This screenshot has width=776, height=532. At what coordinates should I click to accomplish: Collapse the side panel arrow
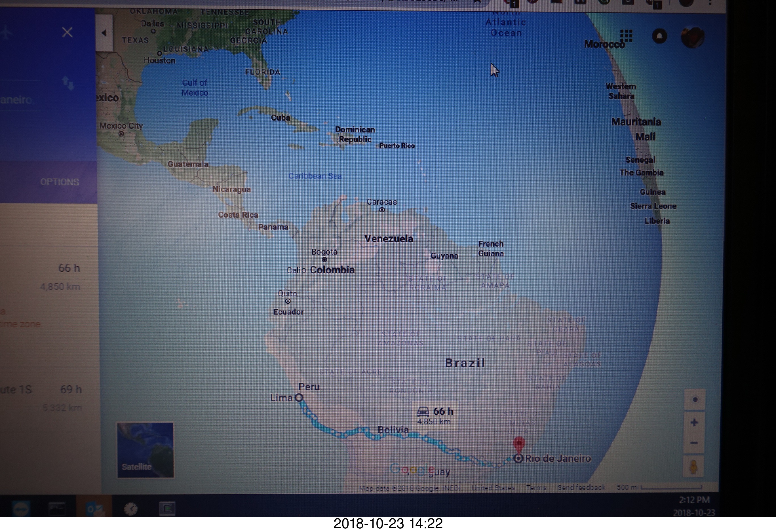click(x=104, y=33)
